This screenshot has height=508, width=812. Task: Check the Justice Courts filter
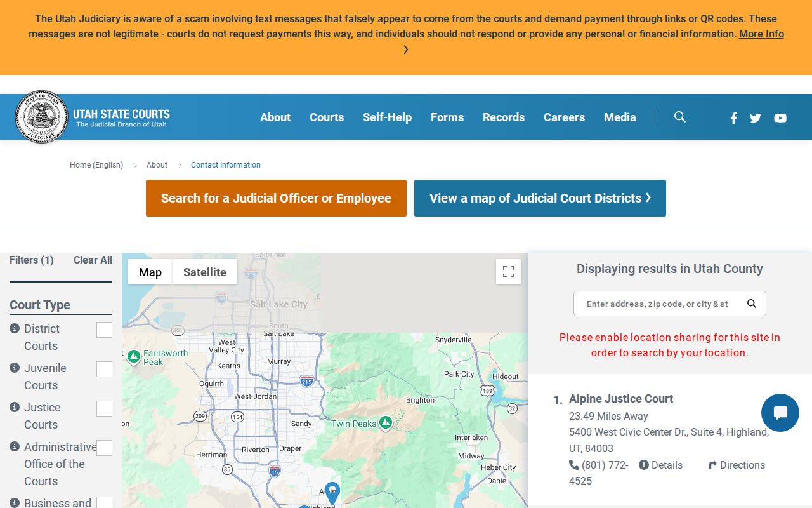[104, 409]
